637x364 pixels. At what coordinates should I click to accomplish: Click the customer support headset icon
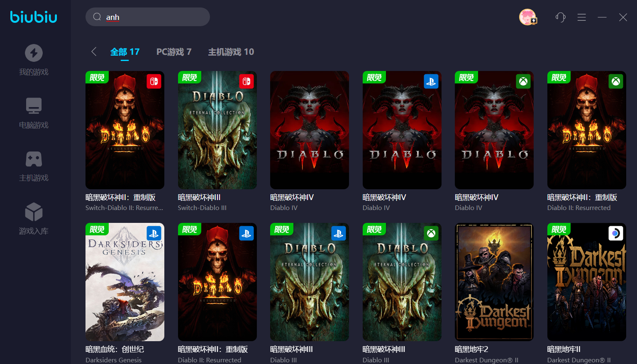(560, 17)
